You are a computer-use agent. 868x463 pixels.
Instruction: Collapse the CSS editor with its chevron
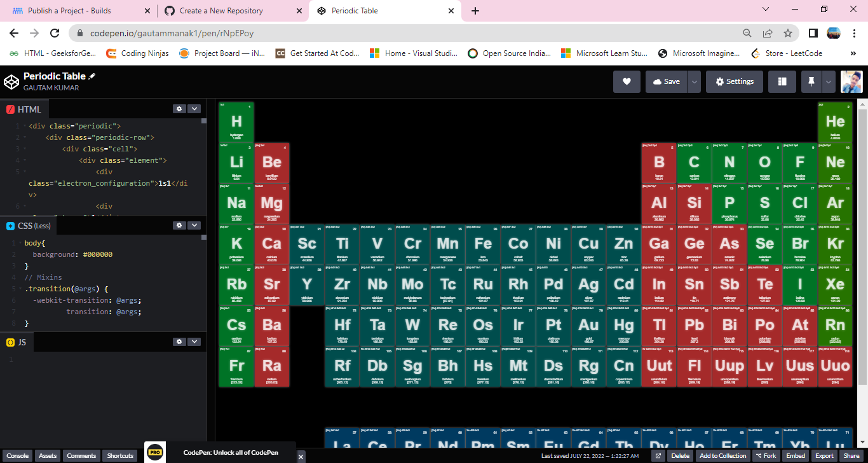[x=194, y=225]
